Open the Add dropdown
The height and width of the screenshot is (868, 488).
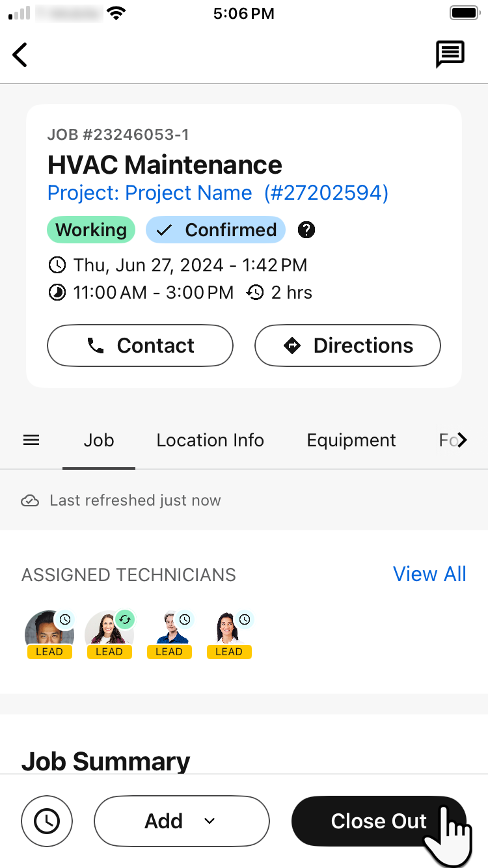click(x=182, y=821)
